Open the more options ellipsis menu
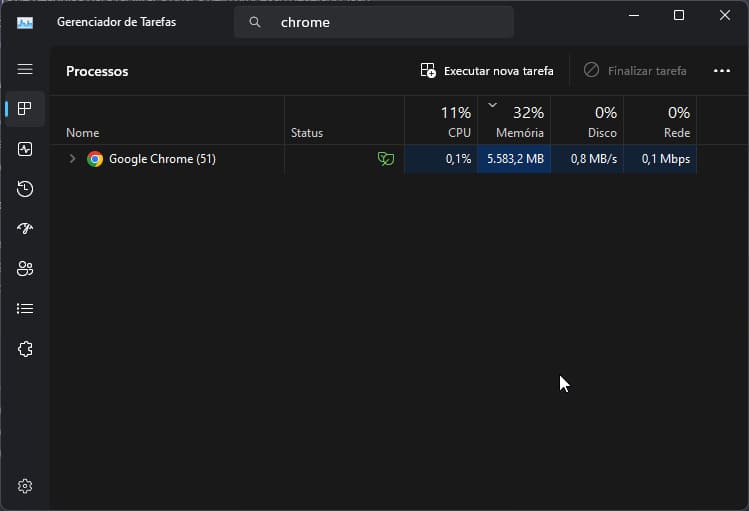Viewport: 749px width, 511px height. [x=722, y=71]
